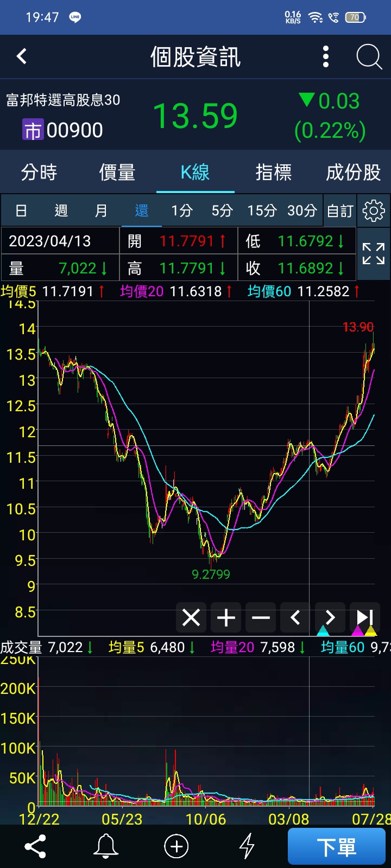Zoom in chart with plus button
The image size is (391, 868).
point(226,617)
